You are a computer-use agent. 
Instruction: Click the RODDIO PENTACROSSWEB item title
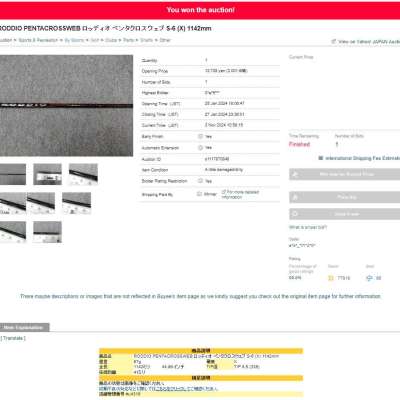(x=105, y=29)
